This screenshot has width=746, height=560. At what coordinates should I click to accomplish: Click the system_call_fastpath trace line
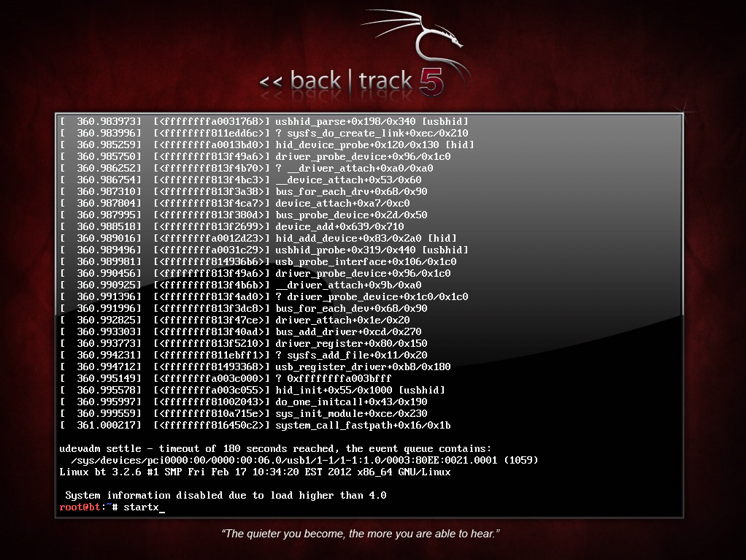click(x=255, y=426)
